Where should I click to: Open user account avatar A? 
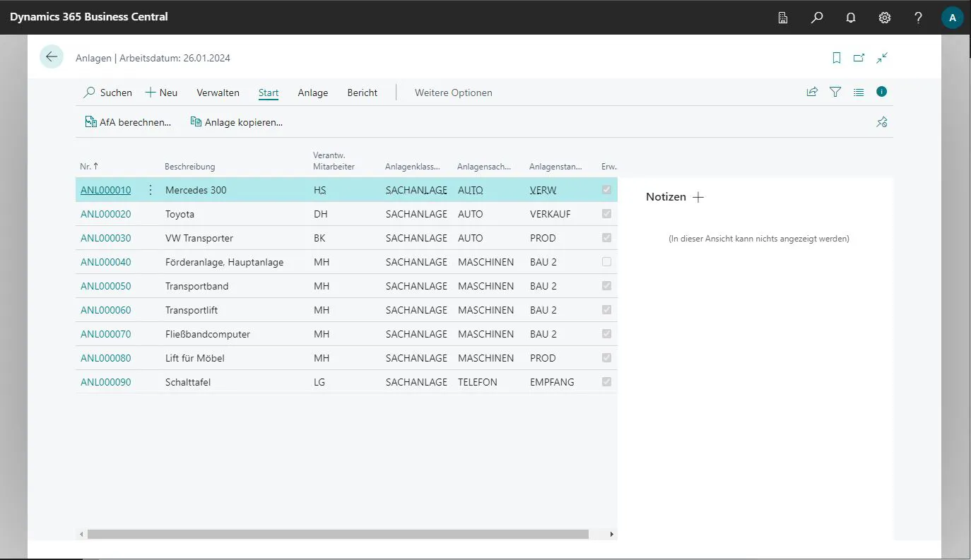click(953, 18)
